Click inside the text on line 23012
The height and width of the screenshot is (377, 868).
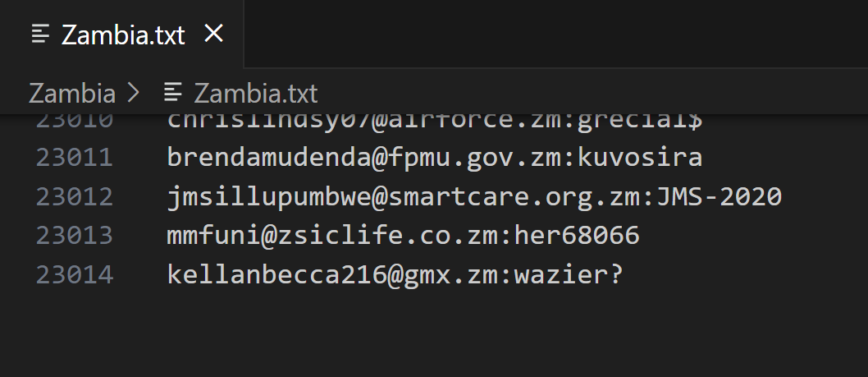coord(474,196)
